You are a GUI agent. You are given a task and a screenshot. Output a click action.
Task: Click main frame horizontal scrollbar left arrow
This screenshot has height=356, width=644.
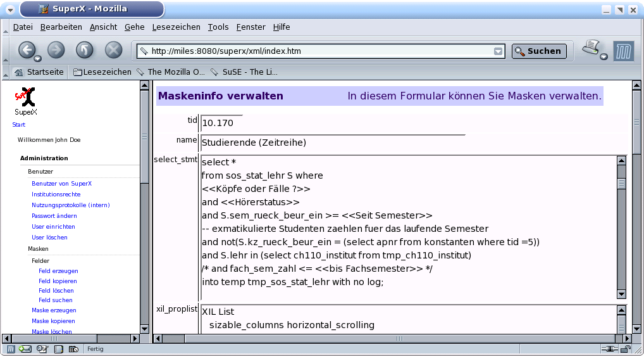(x=158, y=338)
